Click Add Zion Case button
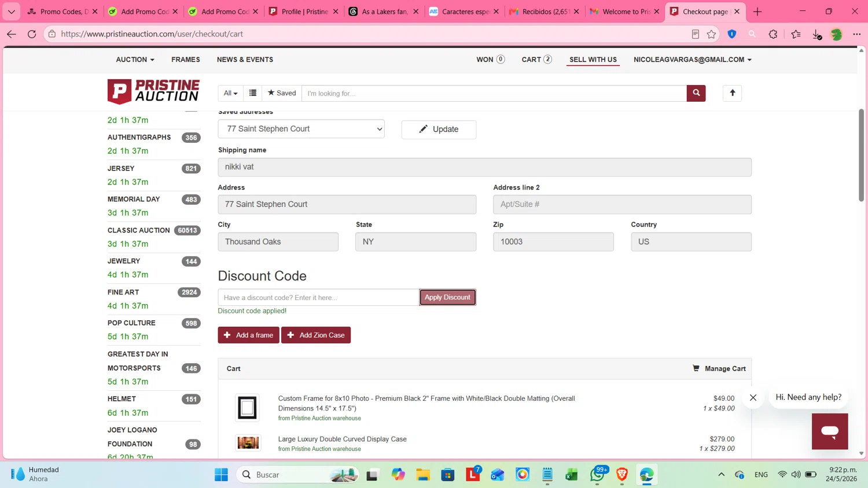Viewport: 868px width, 488px height. click(x=316, y=335)
